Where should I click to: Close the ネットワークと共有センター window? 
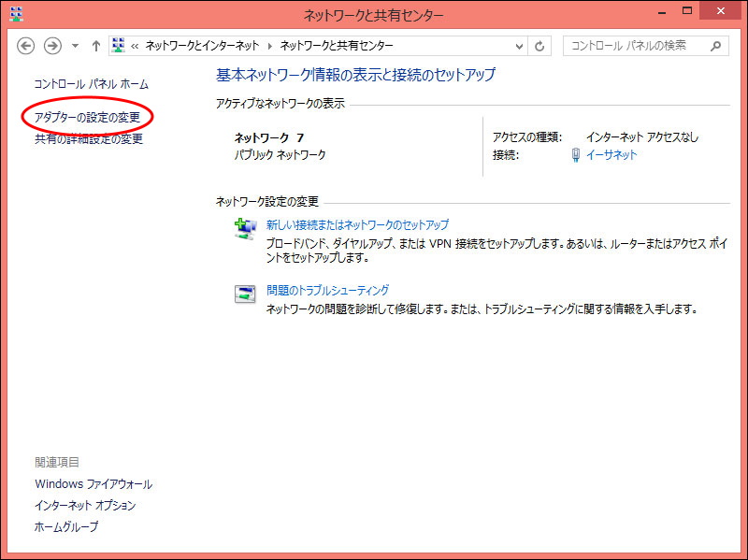[720, 11]
